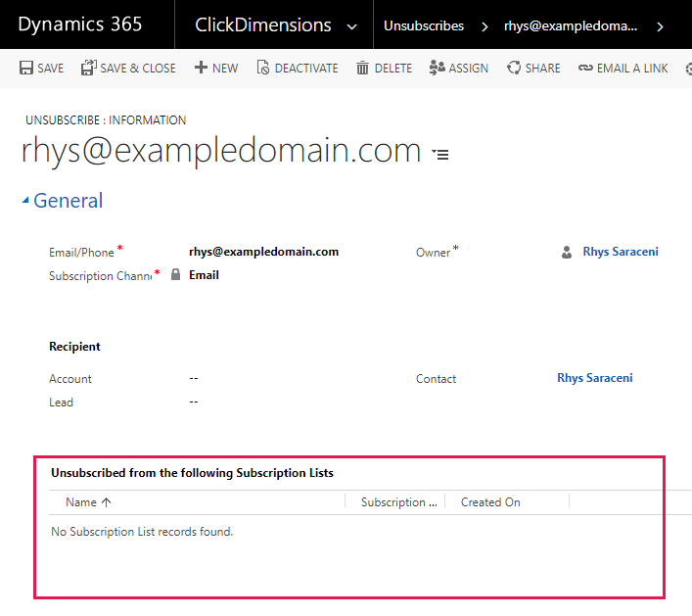The width and height of the screenshot is (692, 616).
Task: Click the DEACTIVATE toolbar label
Action: tap(306, 69)
